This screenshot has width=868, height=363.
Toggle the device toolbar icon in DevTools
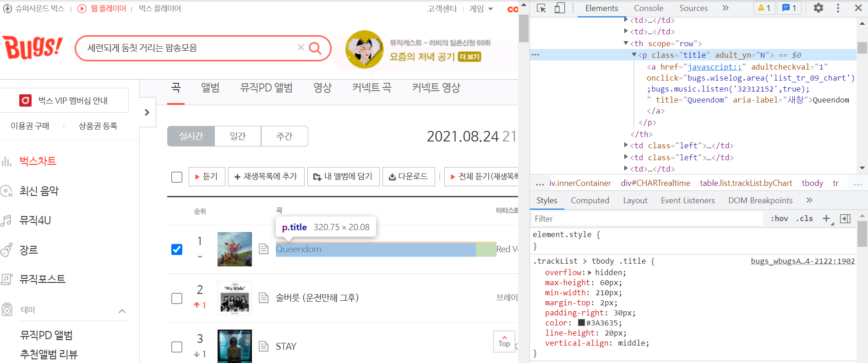(560, 8)
